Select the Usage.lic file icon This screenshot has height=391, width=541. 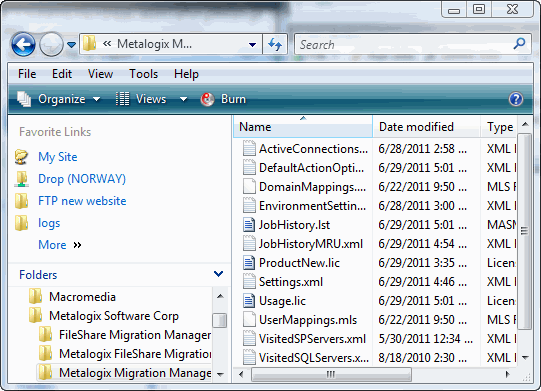(249, 301)
